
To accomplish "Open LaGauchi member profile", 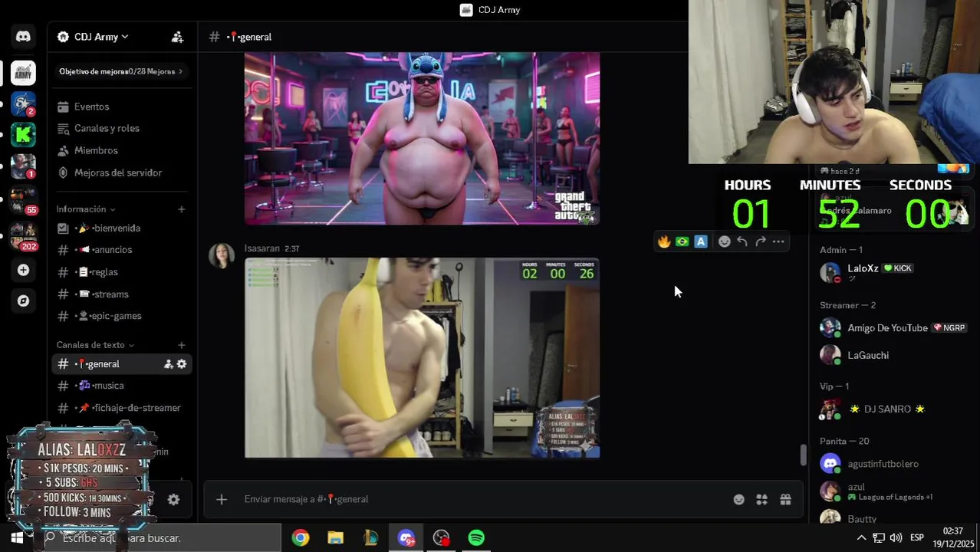I will [x=893, y=355].
